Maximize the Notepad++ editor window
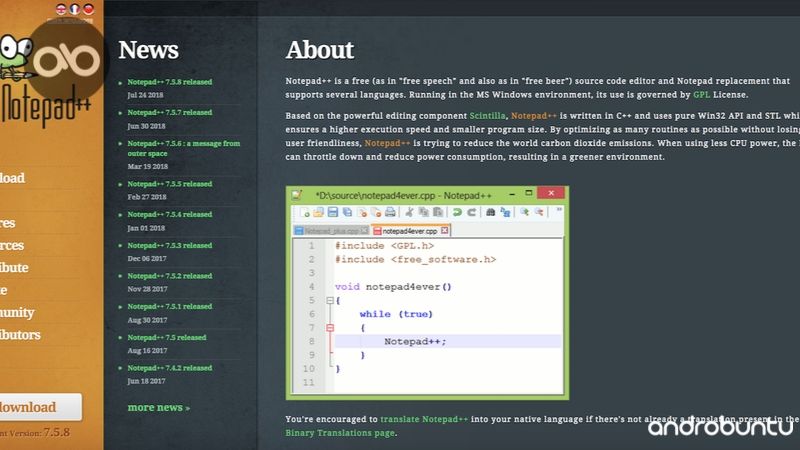This screenshot has height=450, width=800. tap(529, 193)
